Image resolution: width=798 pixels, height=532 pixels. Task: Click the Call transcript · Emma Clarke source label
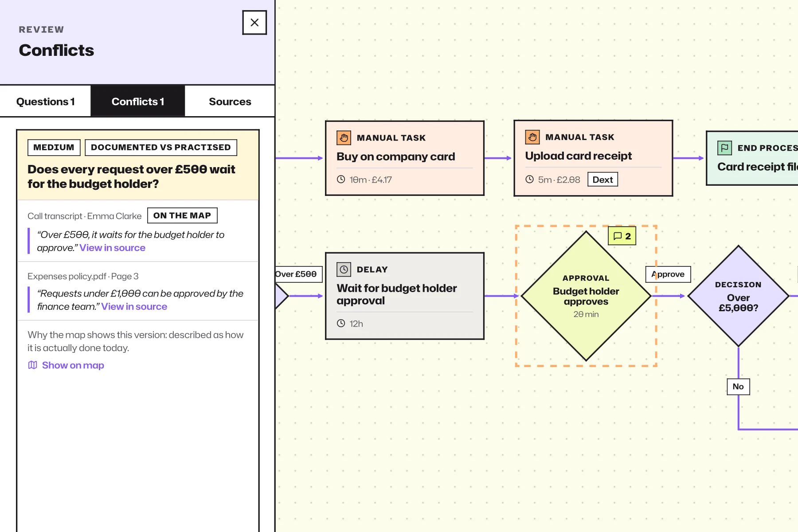click(84, 216)
